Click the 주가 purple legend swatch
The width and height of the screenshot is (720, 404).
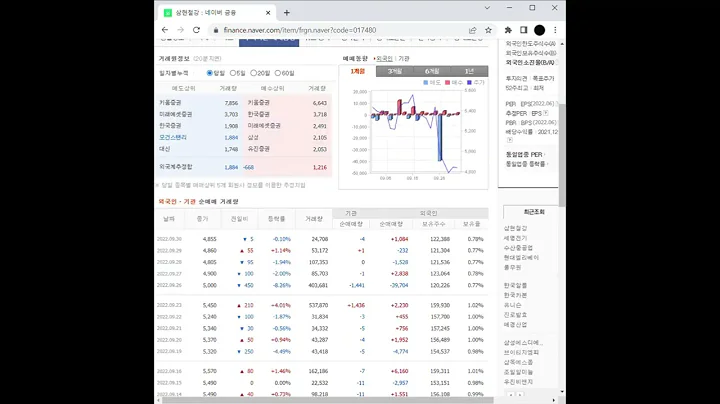(x=469, y=83)
